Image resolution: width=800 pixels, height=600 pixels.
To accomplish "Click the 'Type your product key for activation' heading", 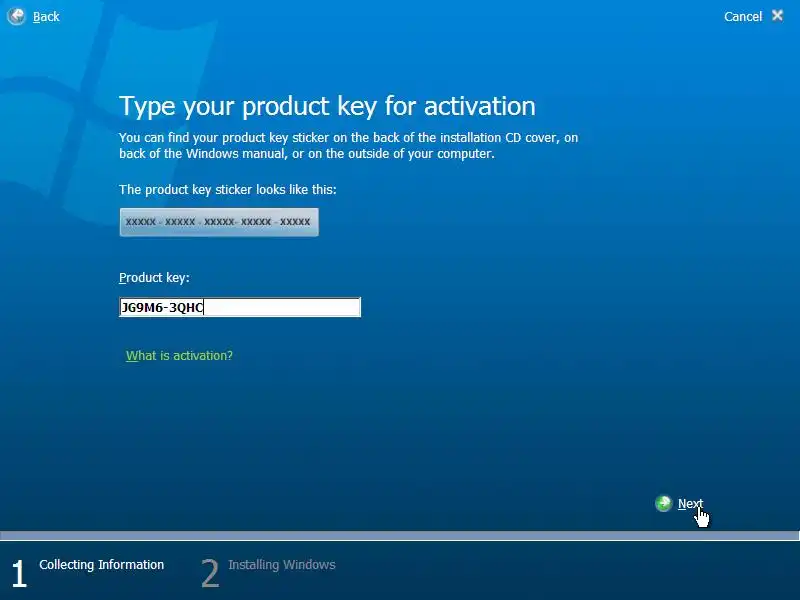I will coord(327,107).
